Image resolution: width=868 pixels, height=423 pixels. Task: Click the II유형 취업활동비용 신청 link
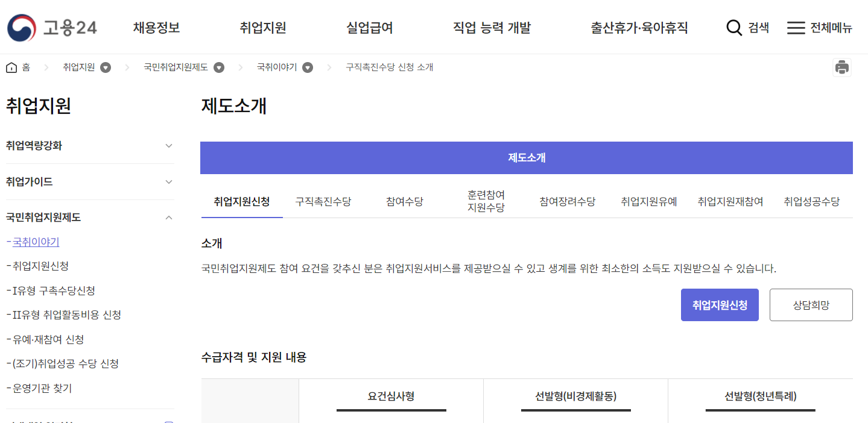point(63,315)
